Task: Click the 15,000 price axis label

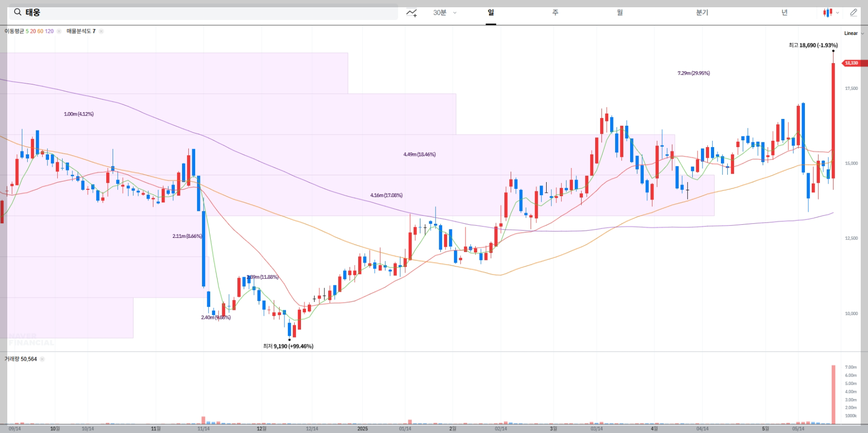Action: (851, 163)
